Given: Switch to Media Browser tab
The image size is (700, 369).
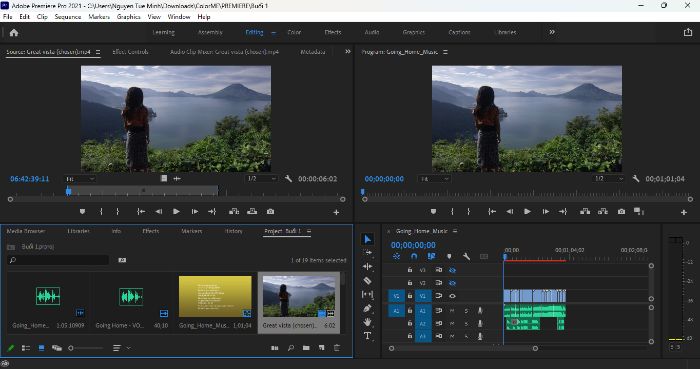Looking at the screenshot, I should [26, 231].
